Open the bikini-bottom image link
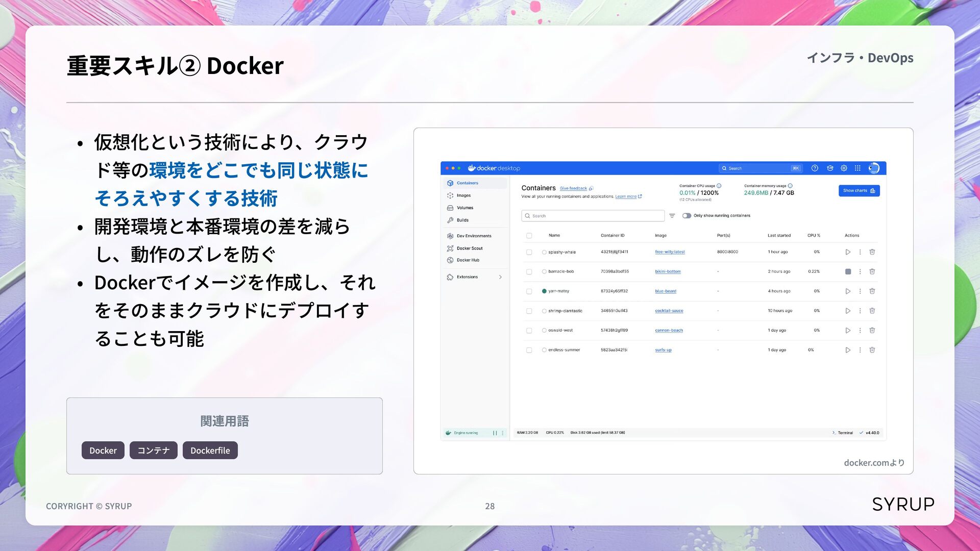 click(x=668, y=271)
